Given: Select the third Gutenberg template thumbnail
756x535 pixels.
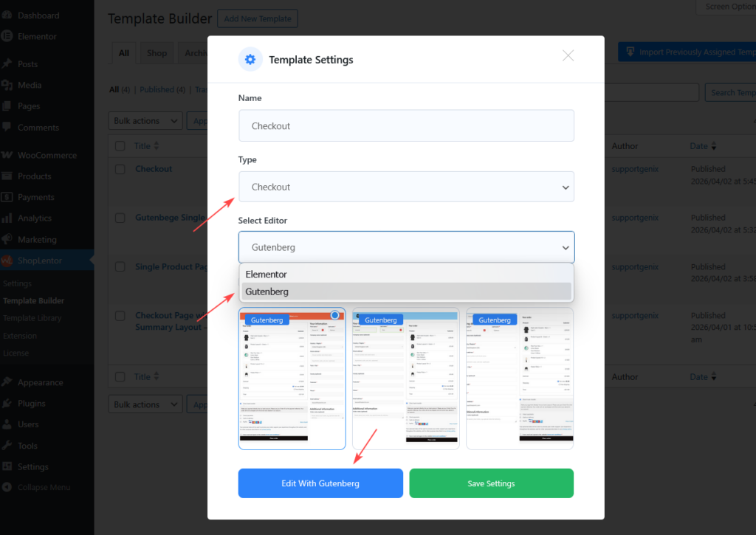Looking at the screenshot, I should pyautogui.click(x=520, y=379).
